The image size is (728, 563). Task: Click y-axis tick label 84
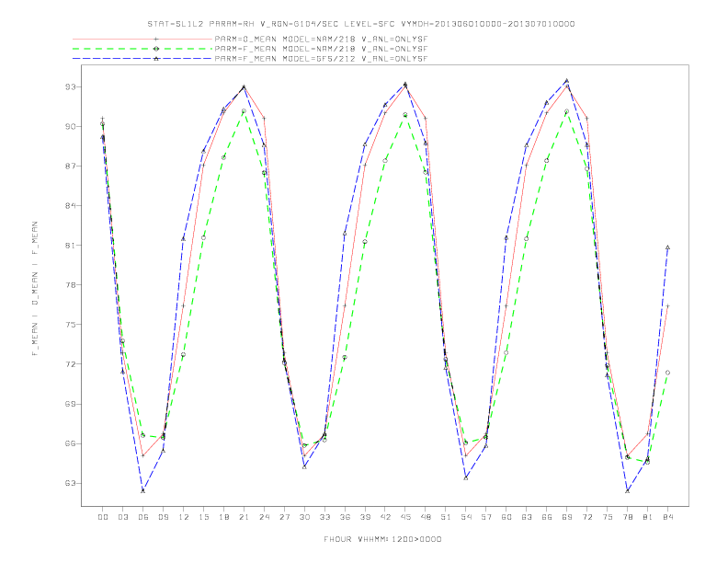tap(71, 206)
